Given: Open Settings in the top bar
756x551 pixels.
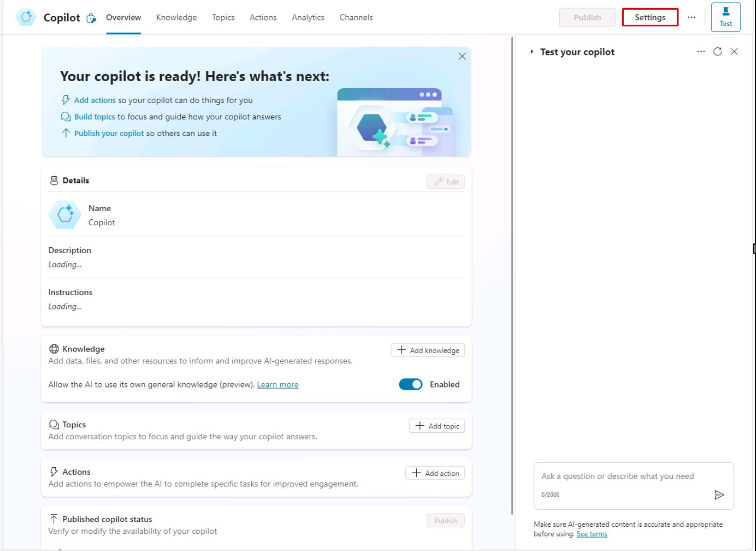Looking at the screenshot, I should [x=650, y=17].
